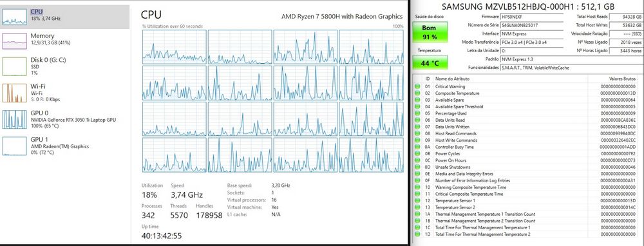
Task: Open the Wi-Fi graph thumbnail
Action: 15,93
